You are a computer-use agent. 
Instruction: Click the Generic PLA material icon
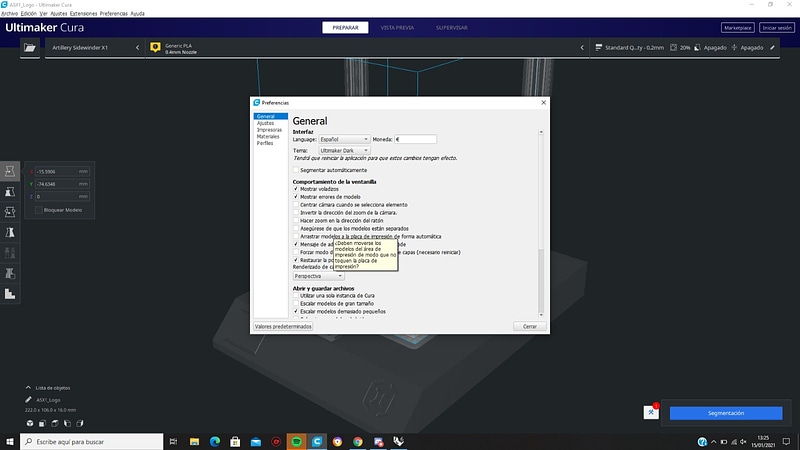(155, 47)
